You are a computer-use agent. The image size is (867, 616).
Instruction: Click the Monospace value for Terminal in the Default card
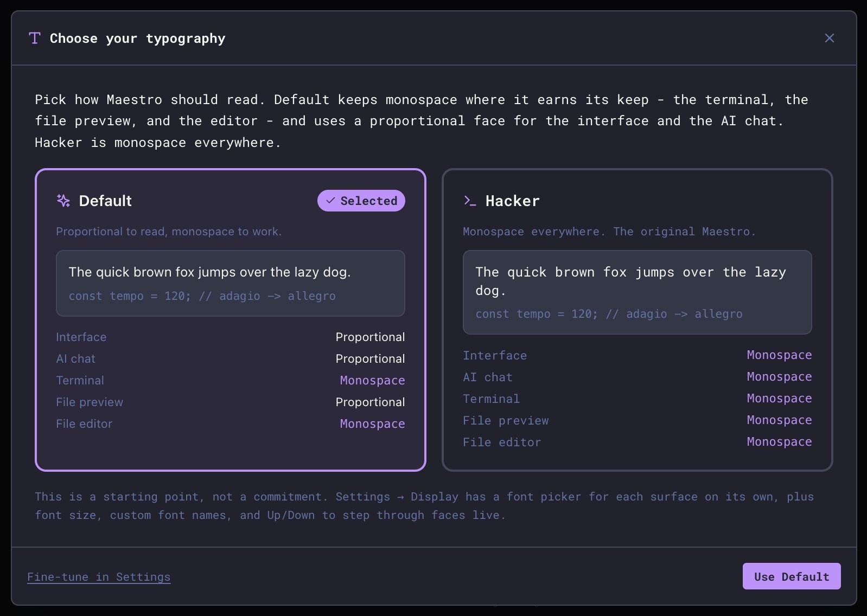pos(372,381)
